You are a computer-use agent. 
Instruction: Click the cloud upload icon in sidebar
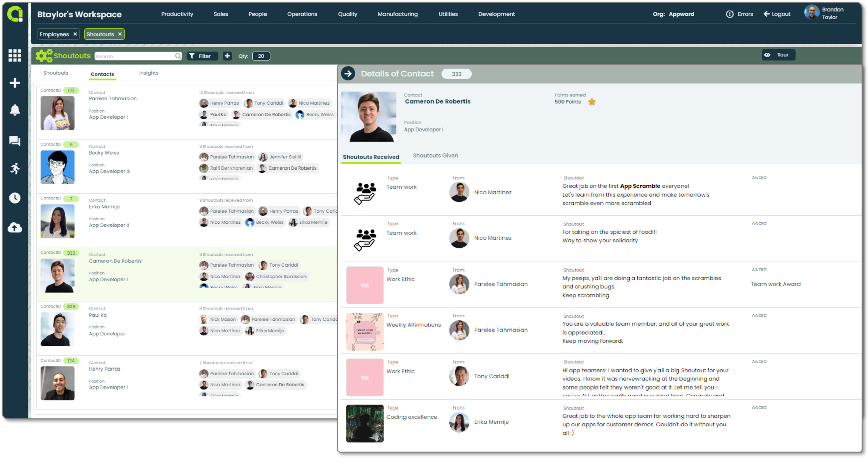(15, 227)
